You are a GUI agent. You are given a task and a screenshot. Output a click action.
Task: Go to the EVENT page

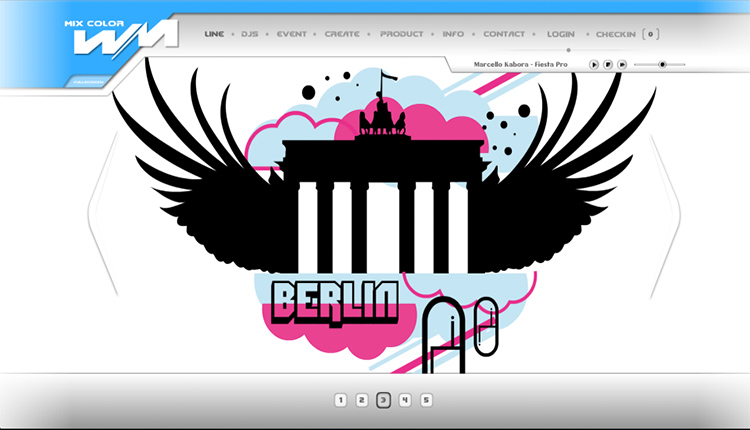(292, 34)
